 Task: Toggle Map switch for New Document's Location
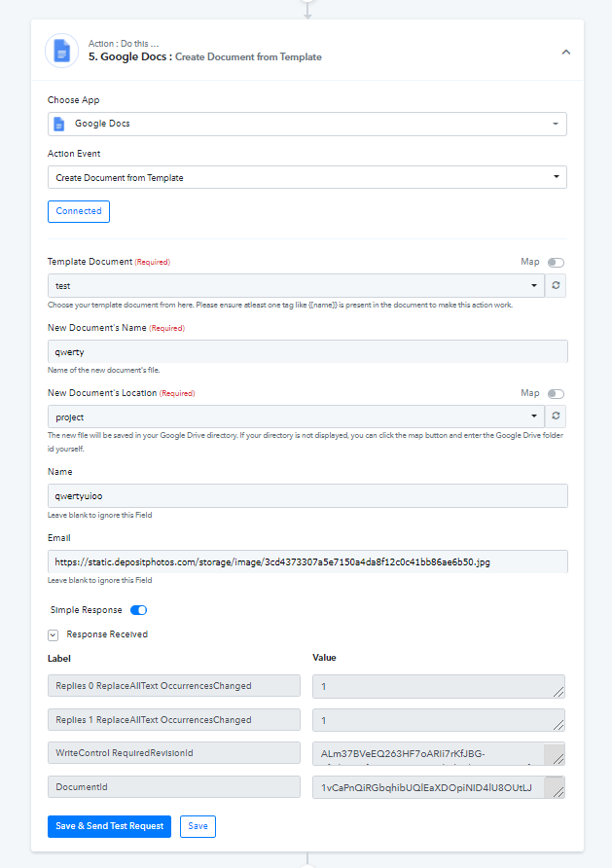point(556,393)
